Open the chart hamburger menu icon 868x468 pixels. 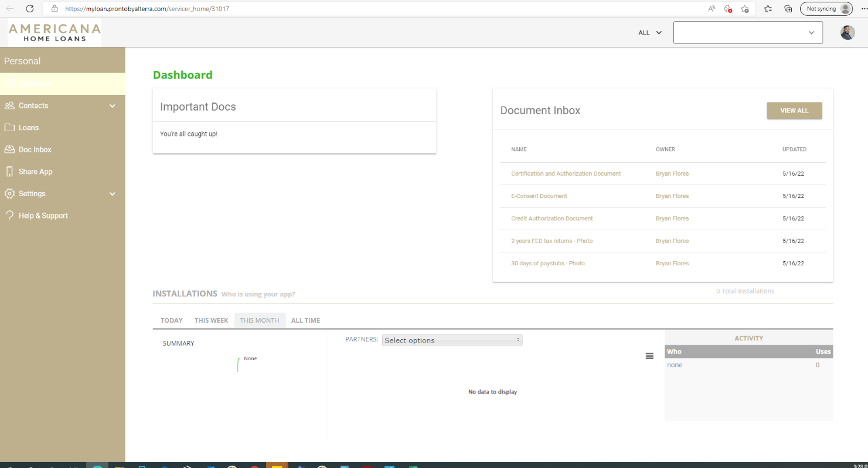(x=649, y=356)
